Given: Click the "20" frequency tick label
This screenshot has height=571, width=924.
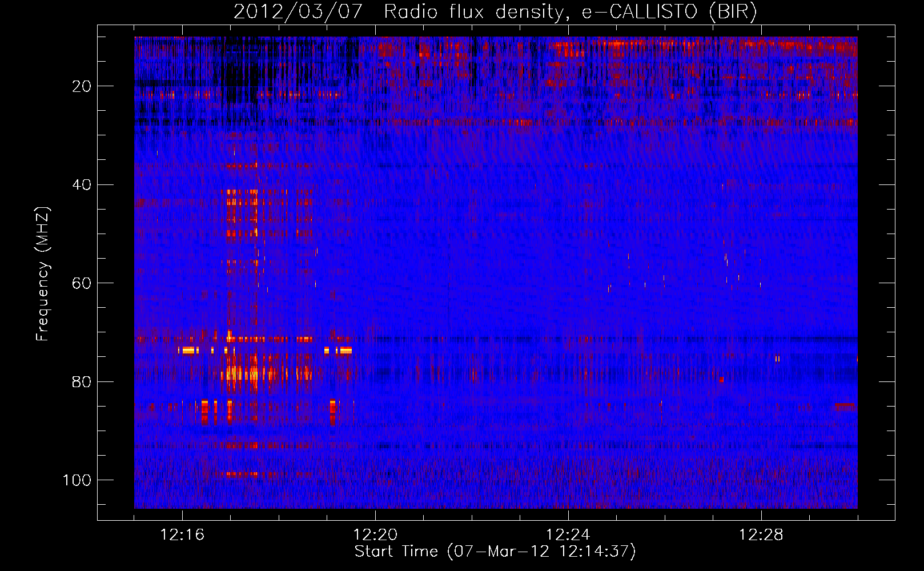Looking at the screenshot, I should [x=82, y=86].
